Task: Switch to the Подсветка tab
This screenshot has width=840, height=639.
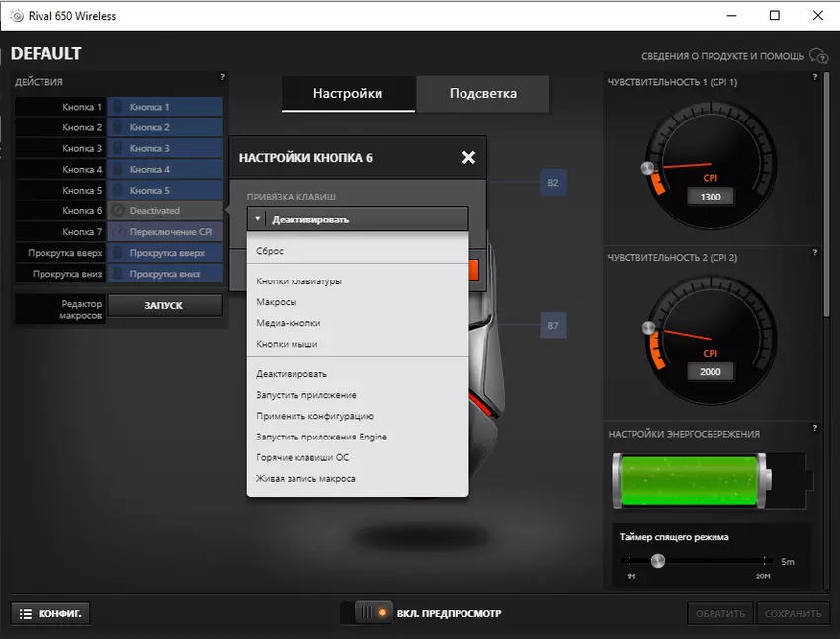Action: click(482, 94)
